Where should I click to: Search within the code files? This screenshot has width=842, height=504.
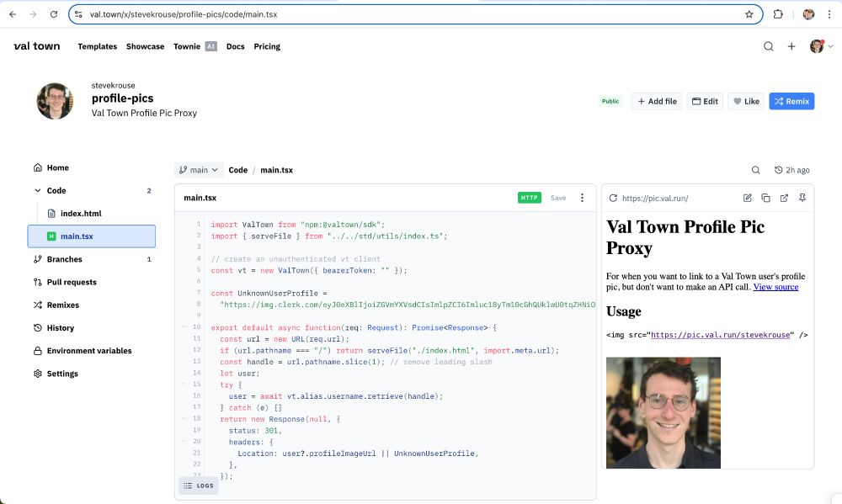click(755, 170)
